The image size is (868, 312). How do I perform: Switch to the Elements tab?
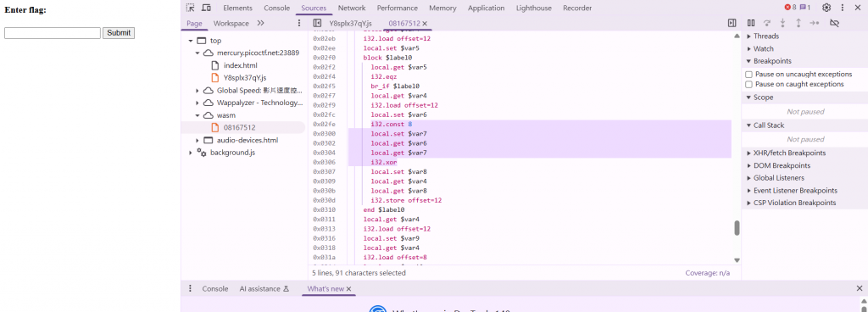click(x=237, y=8)
